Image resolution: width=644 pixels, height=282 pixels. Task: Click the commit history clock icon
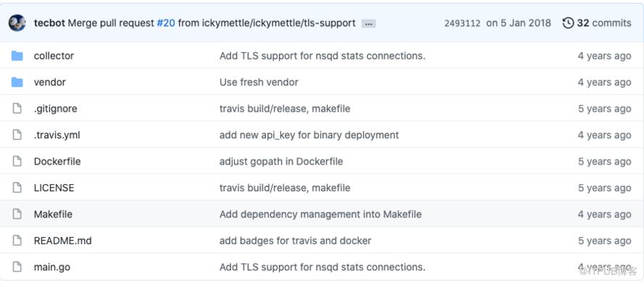pos(568,23)
